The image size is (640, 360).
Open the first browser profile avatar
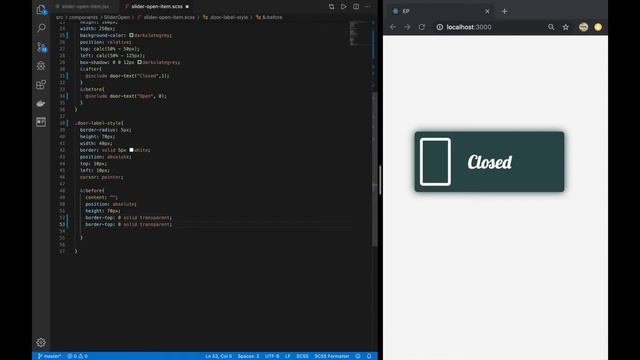pos(583,27)
